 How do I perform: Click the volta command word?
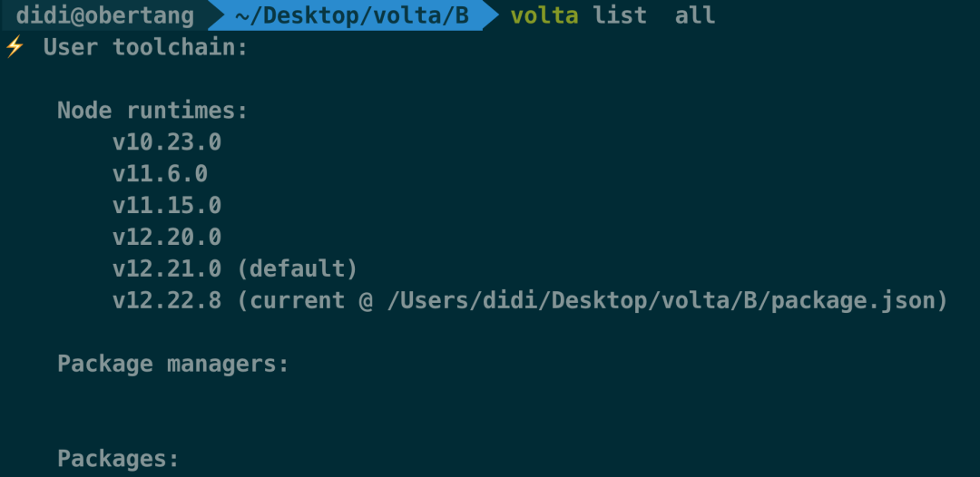click(x=544, y=15)
